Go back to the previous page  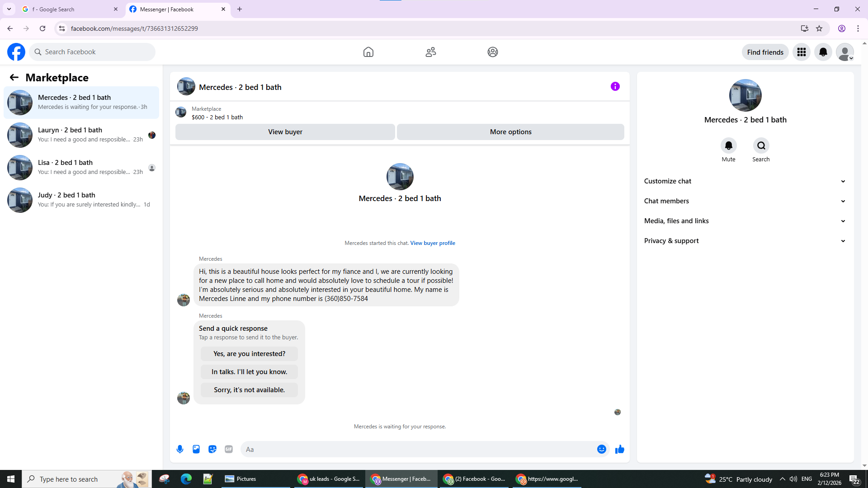(10, 28)
